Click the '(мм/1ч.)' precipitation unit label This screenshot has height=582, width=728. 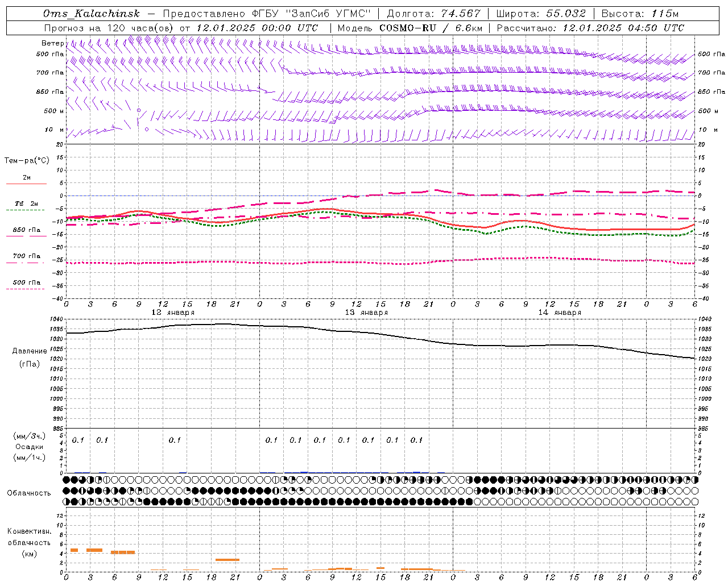[x=30, y=458]
